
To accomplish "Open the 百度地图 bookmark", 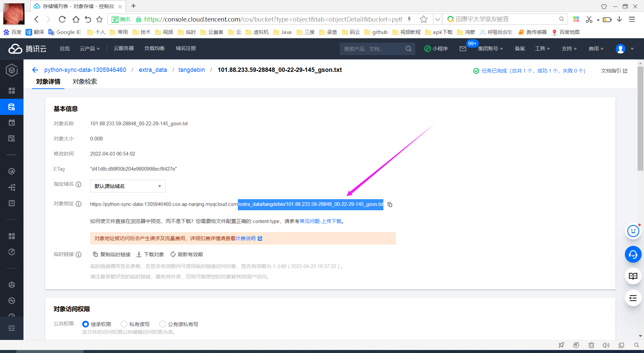I will [x=566, y=32].
